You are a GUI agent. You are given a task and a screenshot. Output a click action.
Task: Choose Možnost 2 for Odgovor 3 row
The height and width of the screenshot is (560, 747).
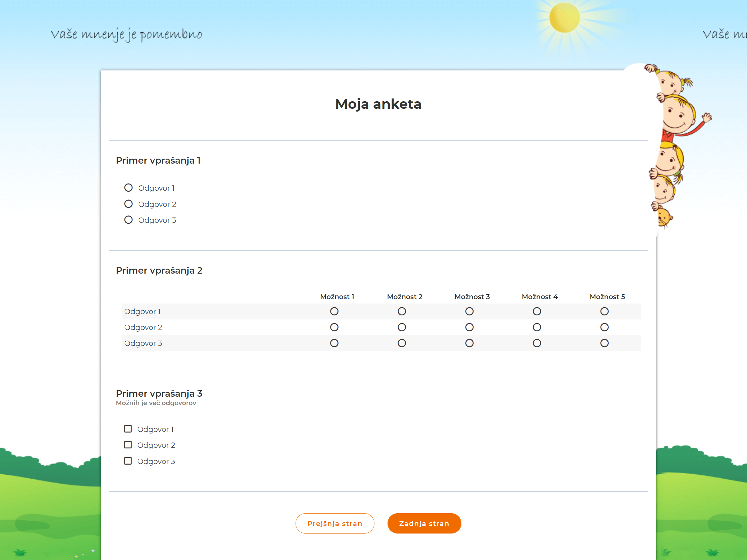(402, 343)
